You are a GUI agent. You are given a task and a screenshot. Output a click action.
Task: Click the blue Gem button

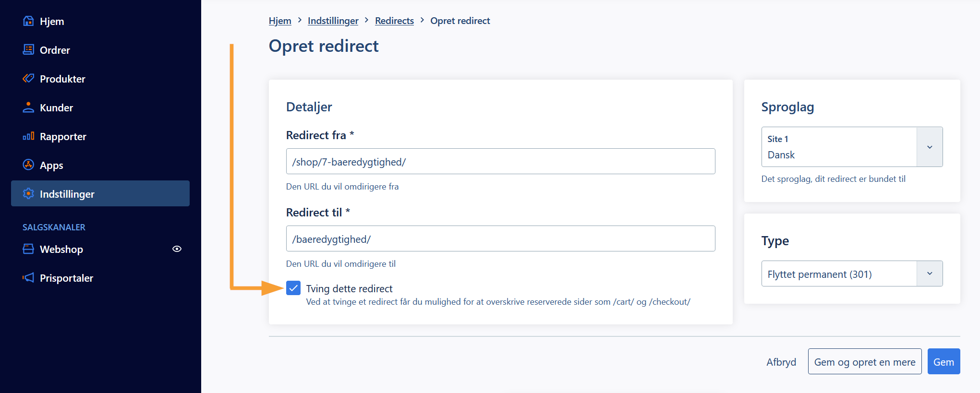(944, 362)
